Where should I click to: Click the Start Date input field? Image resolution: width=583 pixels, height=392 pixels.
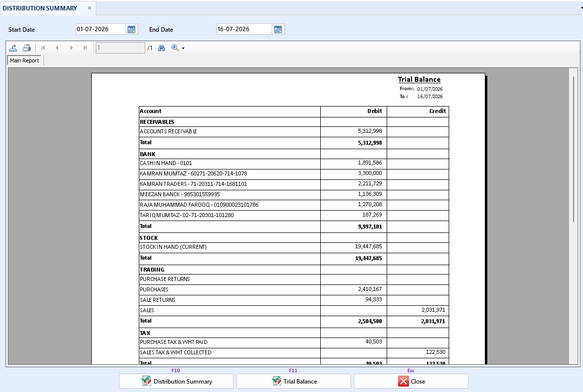coord(100,29)
